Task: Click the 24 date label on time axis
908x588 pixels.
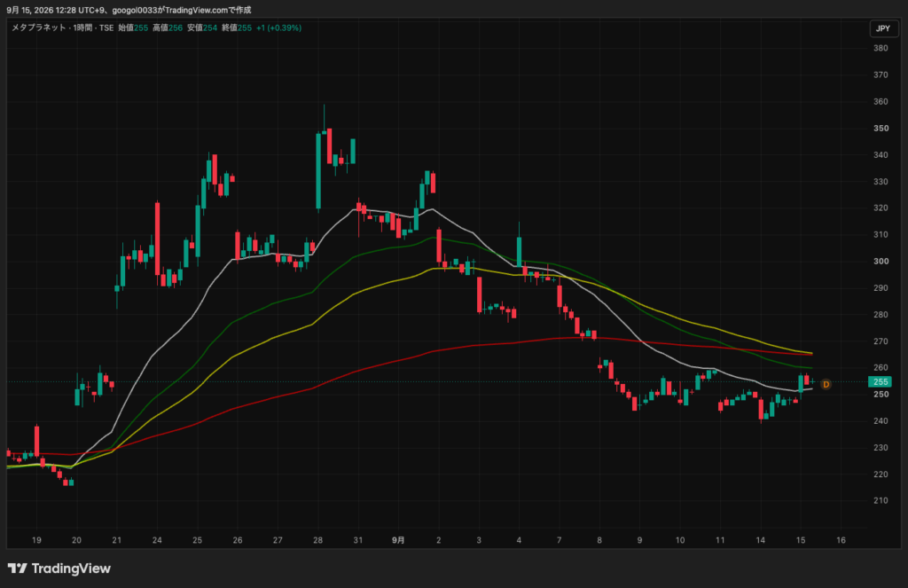Action: pos(157,540)
